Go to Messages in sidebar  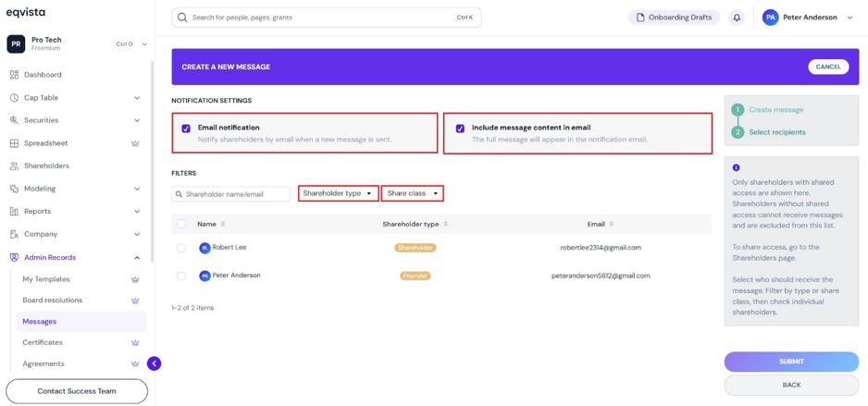click(81, 321)
